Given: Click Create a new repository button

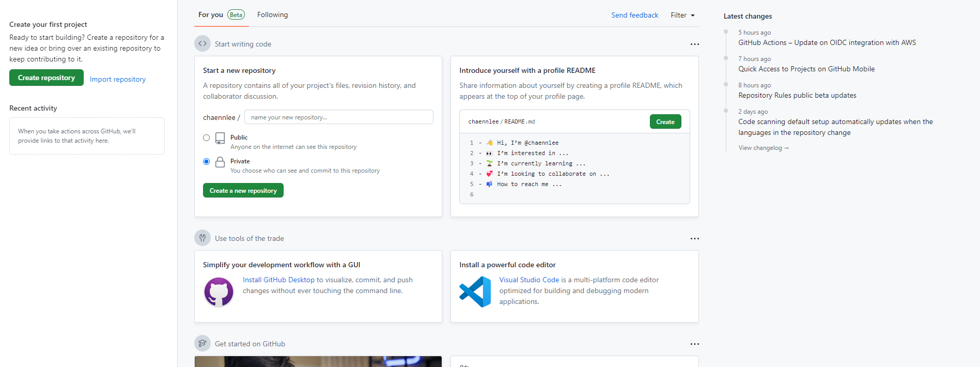Looking at the screenshot, I should [243, 190].
